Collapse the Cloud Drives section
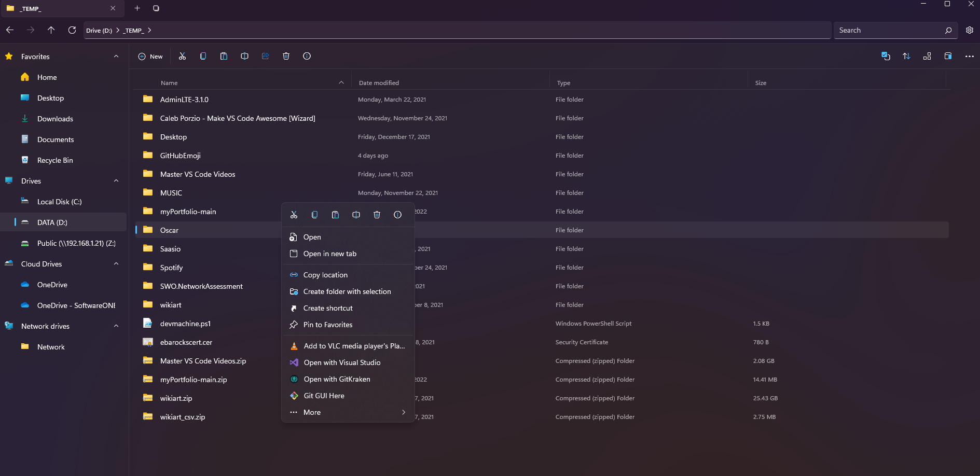Viewport: 980px width, 476px height. [x=116, y=264]
